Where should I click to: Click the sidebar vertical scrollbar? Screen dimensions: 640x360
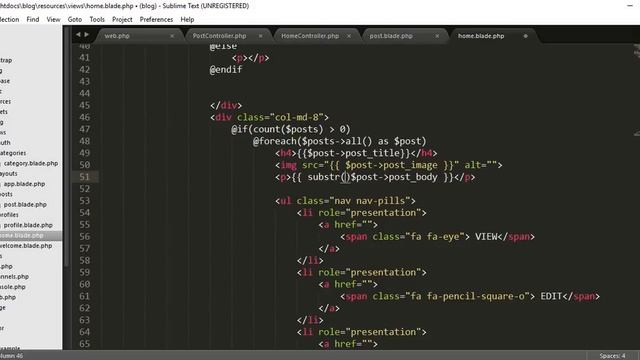[66, 147]
